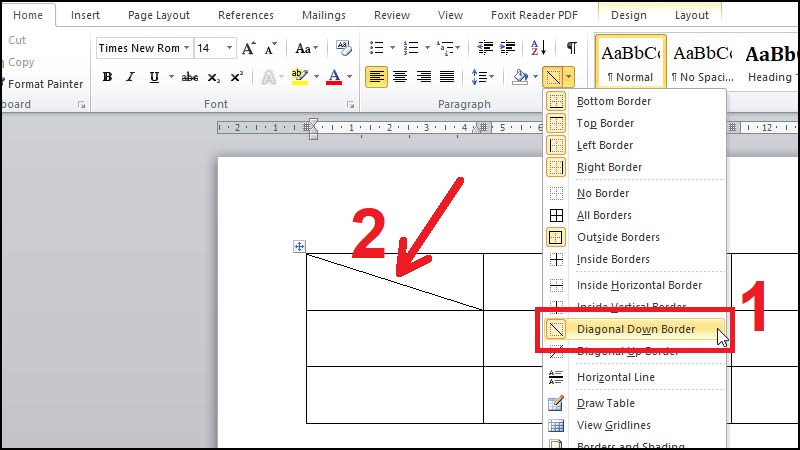800x450 pixels.
Task: Click the Bullets list icon
Action: tap(377, 48)
